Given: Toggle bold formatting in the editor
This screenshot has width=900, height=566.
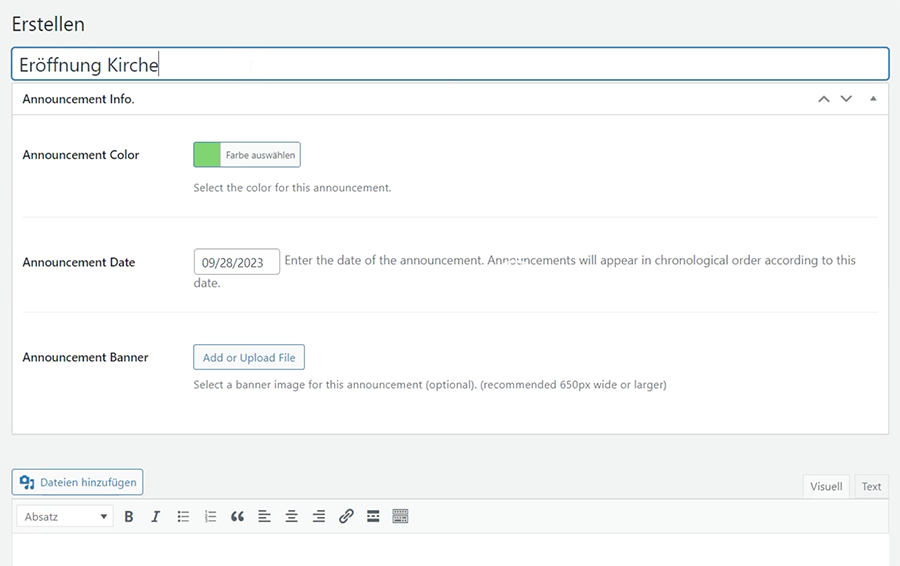Looking at the screenshot, I should (x=129, y=516).
